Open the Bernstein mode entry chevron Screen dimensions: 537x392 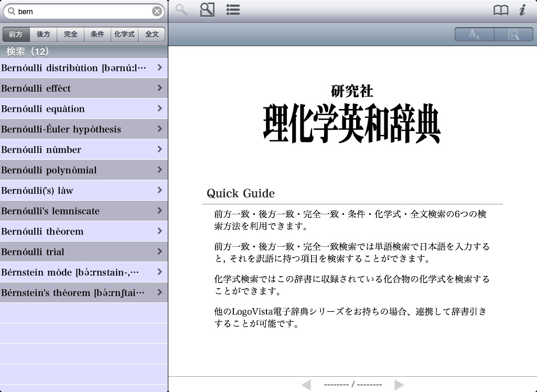159,272
